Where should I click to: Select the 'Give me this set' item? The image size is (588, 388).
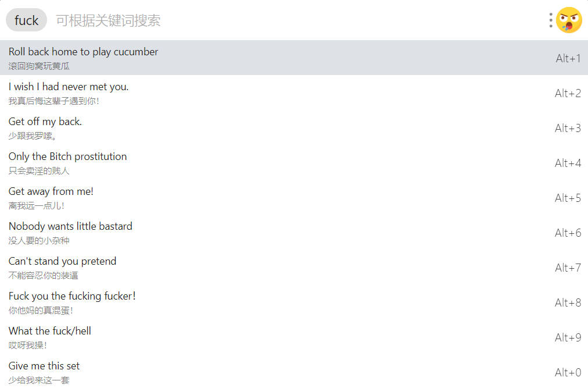(294, 372)
